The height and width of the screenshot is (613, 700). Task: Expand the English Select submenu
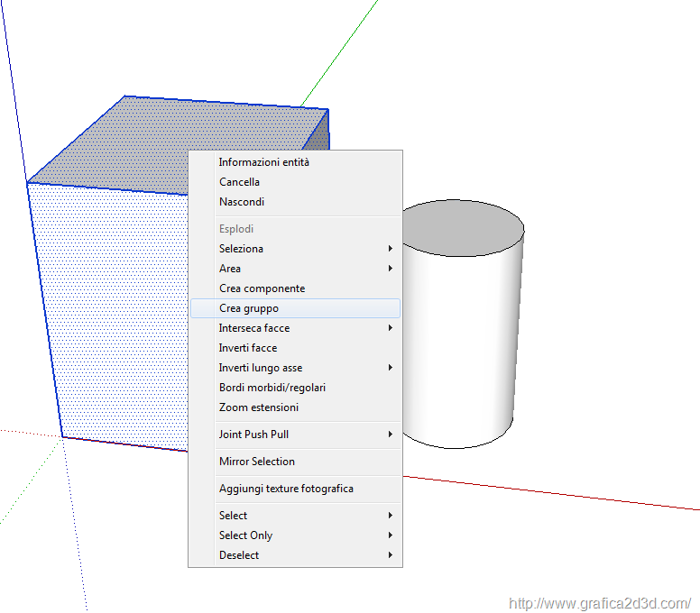(x=233, y=516)
